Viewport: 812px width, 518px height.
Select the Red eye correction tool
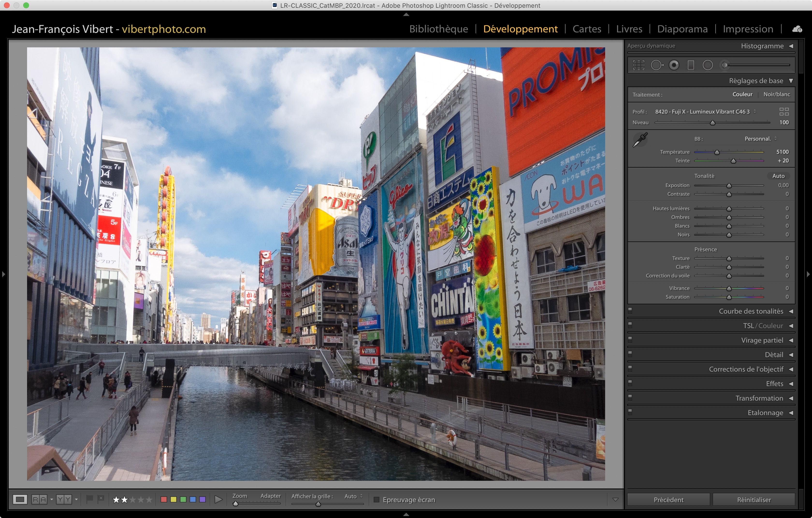[674, 65]
